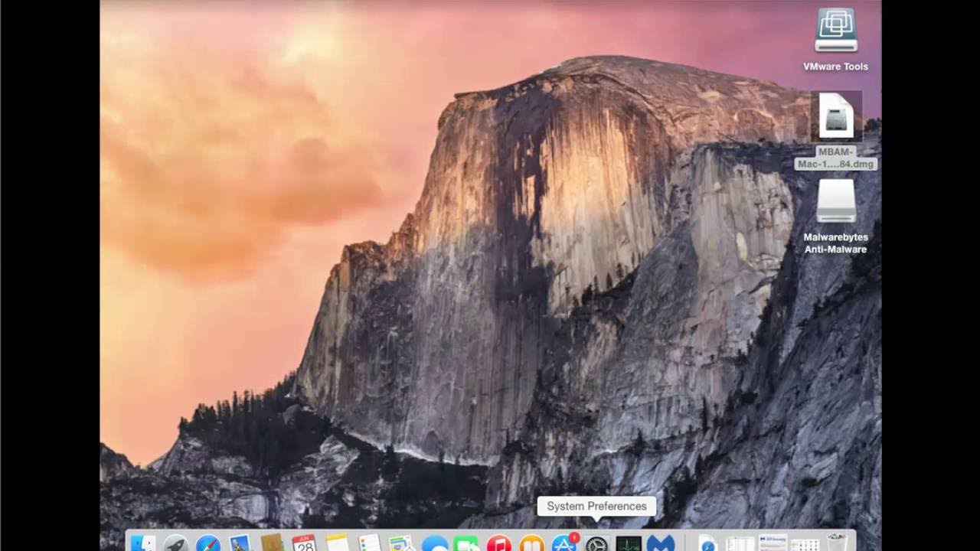The height and width of the screenshot is (551, 980).
Task: Open Reminders list icon in Dock
Action: pos(369,543)
